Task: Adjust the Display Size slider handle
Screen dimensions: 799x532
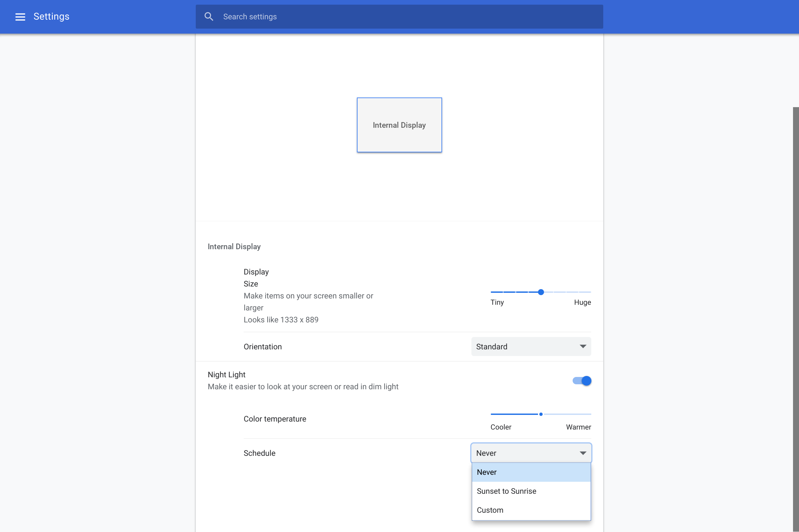Action: 540,292
